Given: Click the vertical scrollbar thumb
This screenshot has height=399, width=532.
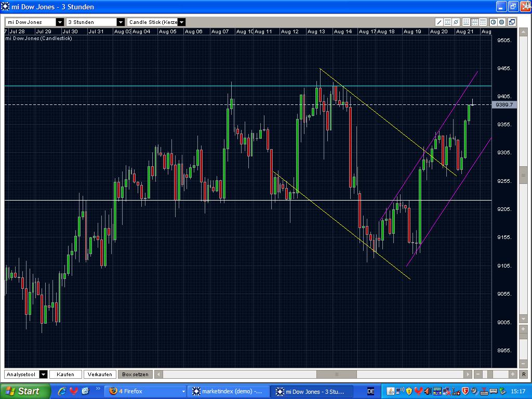Looking at the screenshot, I should [524, 175].
